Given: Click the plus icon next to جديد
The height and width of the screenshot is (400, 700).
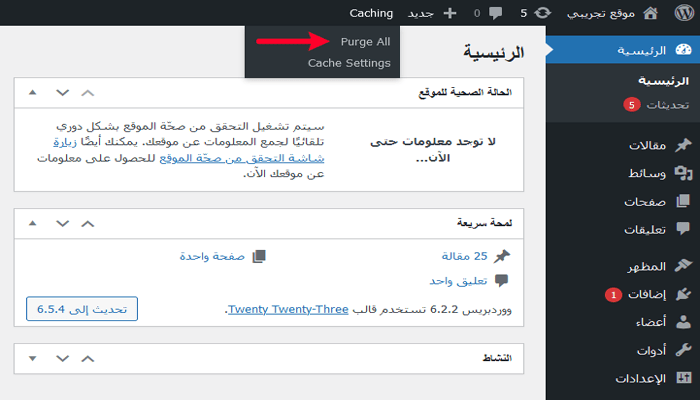Looking at the screenshot, I should 449,13.
